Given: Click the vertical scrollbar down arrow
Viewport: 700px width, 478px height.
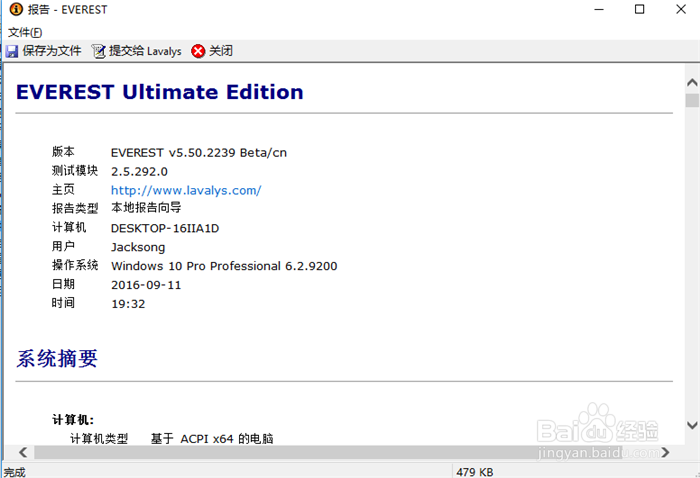Looking at the screenshot, I should coord(692,425).
